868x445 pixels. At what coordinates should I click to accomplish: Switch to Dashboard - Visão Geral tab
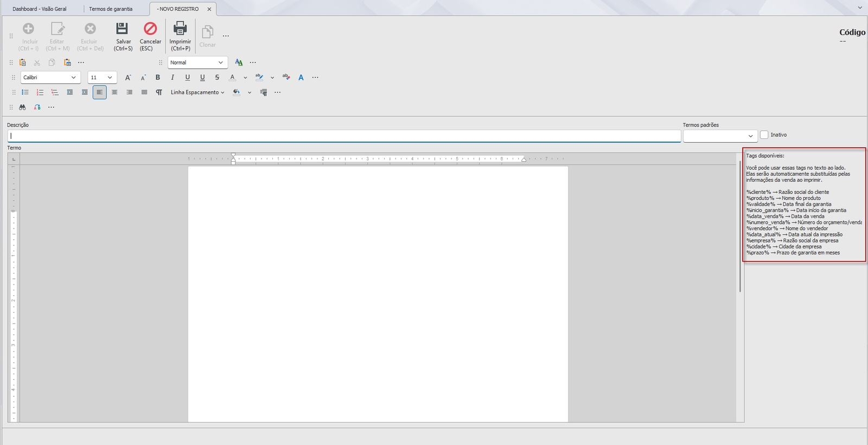pyautogui.click(x=40, y=9)
